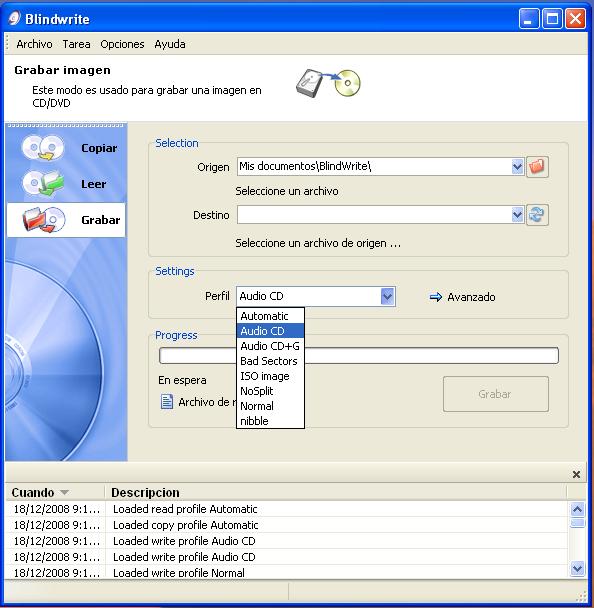Open the Ayuda menu
594x608 pixels.
[x=170, y=44]
